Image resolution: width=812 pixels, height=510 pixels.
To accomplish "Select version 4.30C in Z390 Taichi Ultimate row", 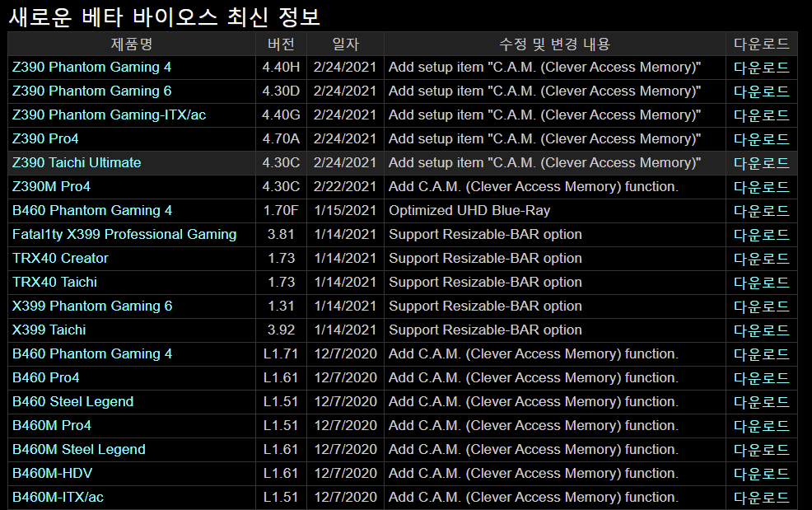I will [281, 163].
